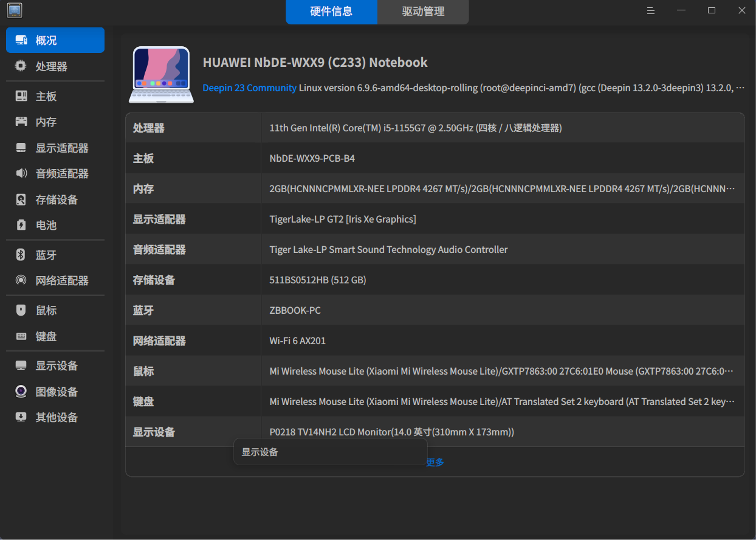The height and width of the screenshot is (540, 756).
Task: Open 网络适配器 in the sidebar
Action: coord(55,280)
